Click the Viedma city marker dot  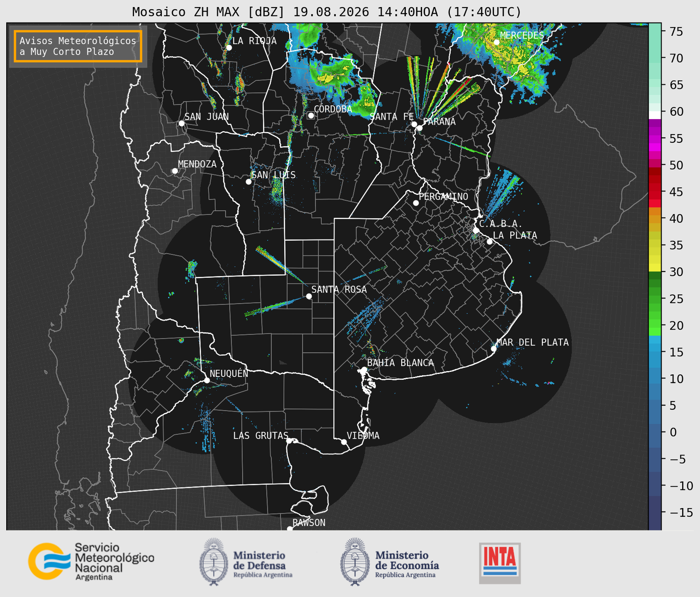[x=344, y=442]
